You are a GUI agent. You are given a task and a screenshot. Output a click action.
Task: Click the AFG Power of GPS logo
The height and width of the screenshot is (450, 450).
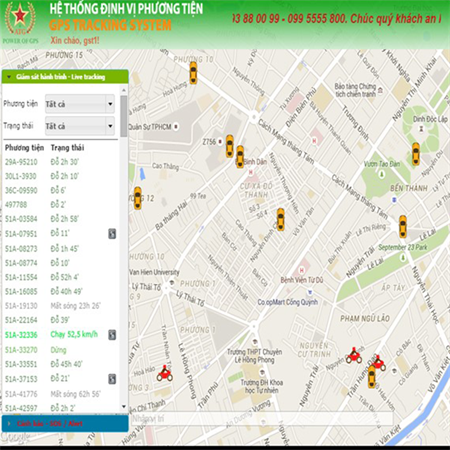pyautogui.click(x=20, y=23)
